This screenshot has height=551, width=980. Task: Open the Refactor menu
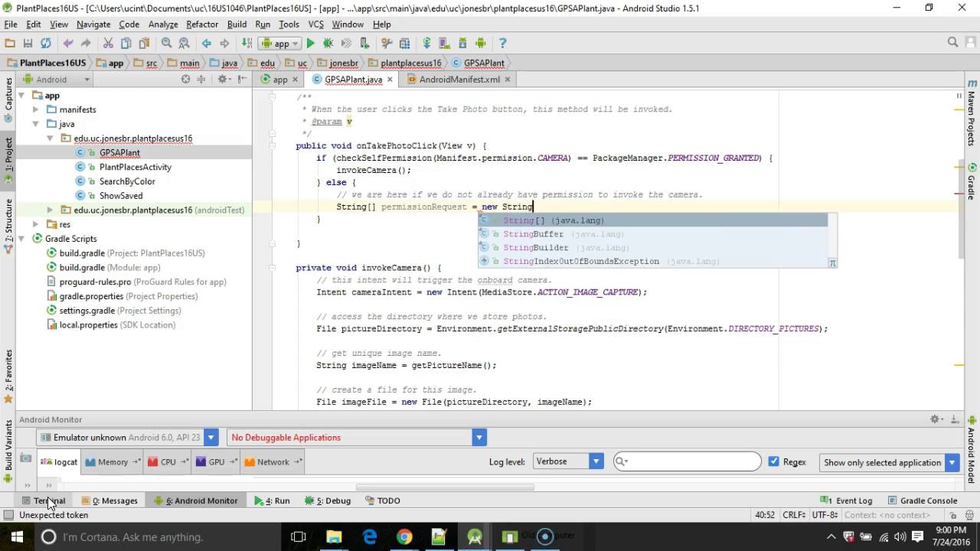click(202, 24)
